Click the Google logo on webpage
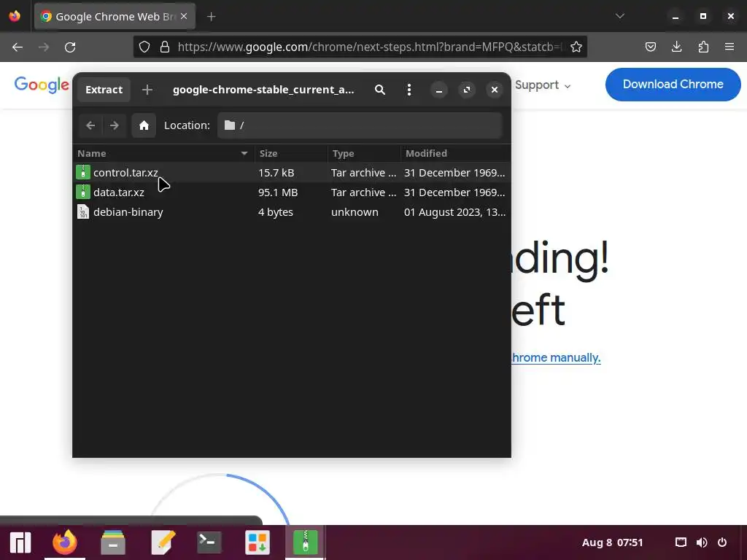This screenshot has height=560, width=747. point(42,85)
